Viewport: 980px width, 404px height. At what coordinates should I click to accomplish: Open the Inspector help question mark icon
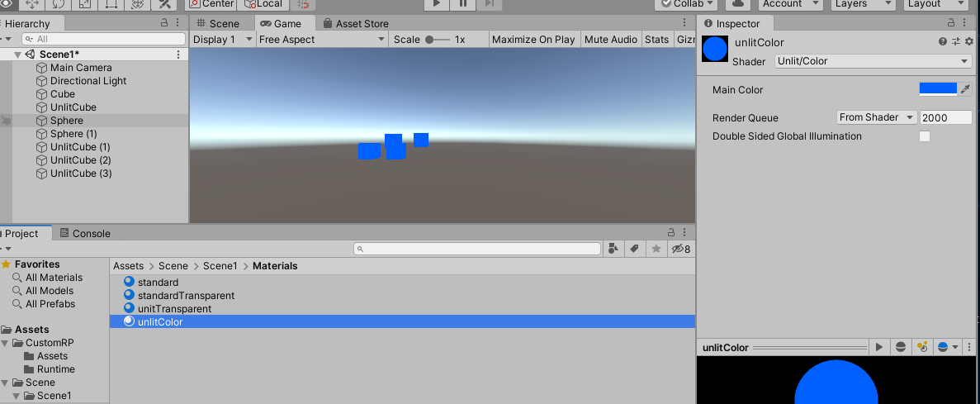(943, 41)
